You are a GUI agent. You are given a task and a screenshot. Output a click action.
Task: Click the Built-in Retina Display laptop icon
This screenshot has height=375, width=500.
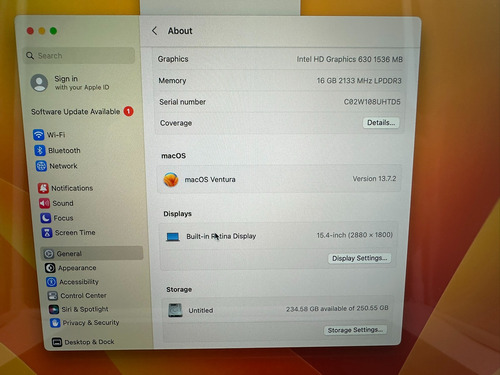(173, 237)
